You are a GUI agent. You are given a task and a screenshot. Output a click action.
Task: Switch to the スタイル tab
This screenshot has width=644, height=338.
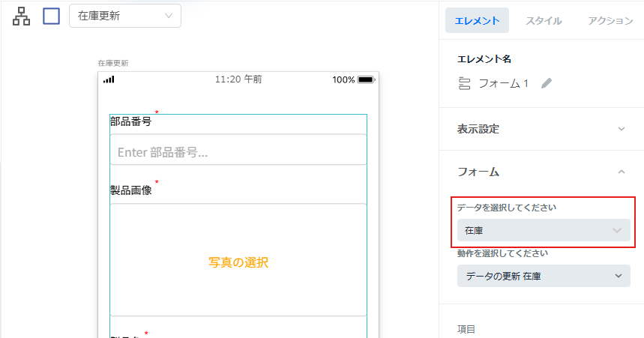544,20
